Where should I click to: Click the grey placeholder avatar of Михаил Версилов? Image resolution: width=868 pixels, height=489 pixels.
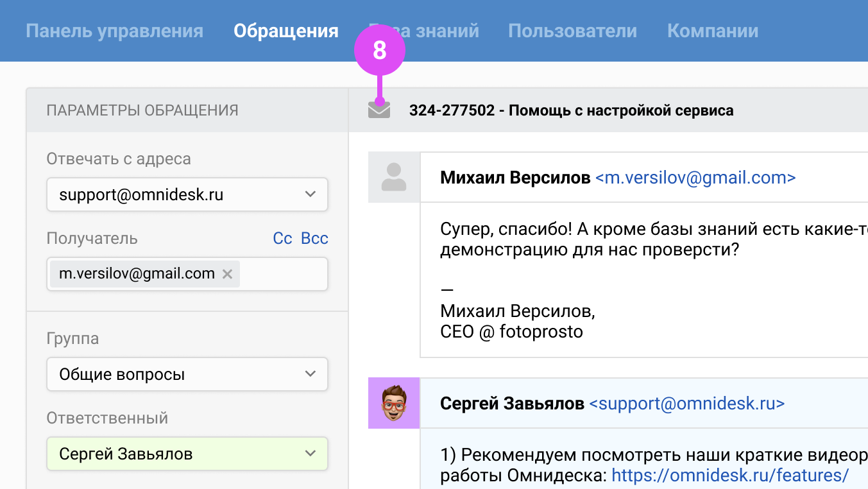(393, 177)
